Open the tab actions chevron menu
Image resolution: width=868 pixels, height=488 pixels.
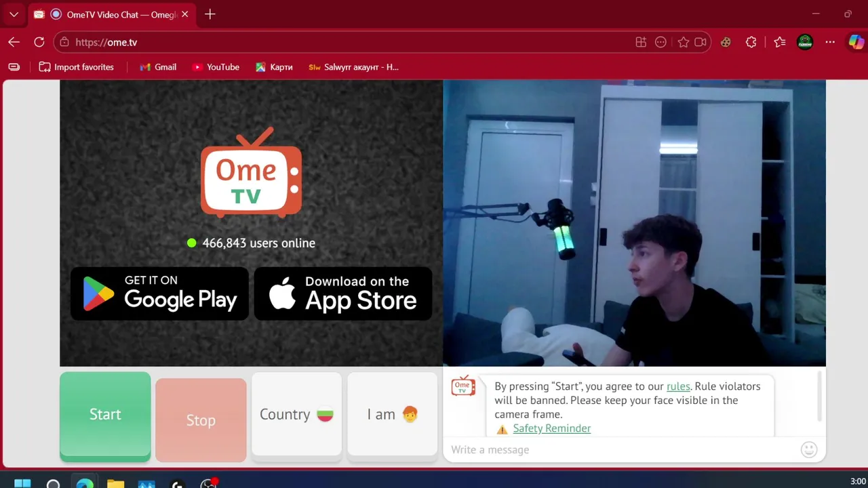click(x=14, y=14)
